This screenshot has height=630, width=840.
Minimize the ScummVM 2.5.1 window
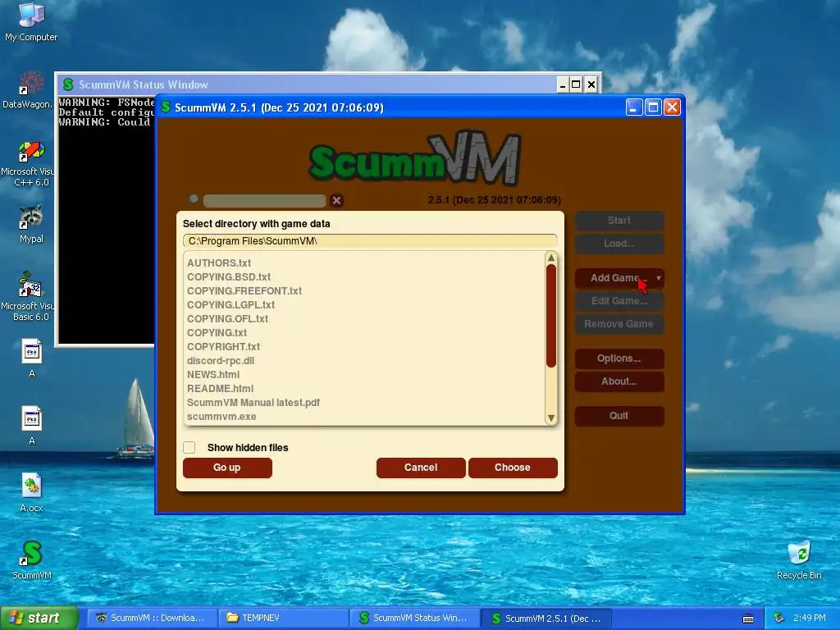tap(634, 107)
